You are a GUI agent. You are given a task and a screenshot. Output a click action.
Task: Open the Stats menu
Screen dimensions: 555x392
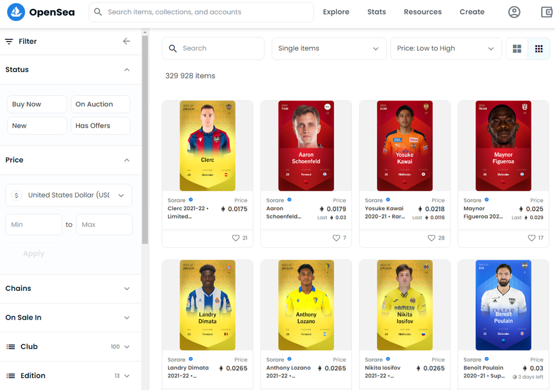(x=377, y=12)
